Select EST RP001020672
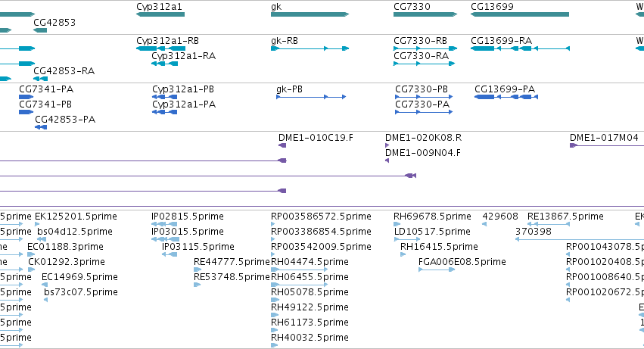644x349 pixels. click(605, 293)
